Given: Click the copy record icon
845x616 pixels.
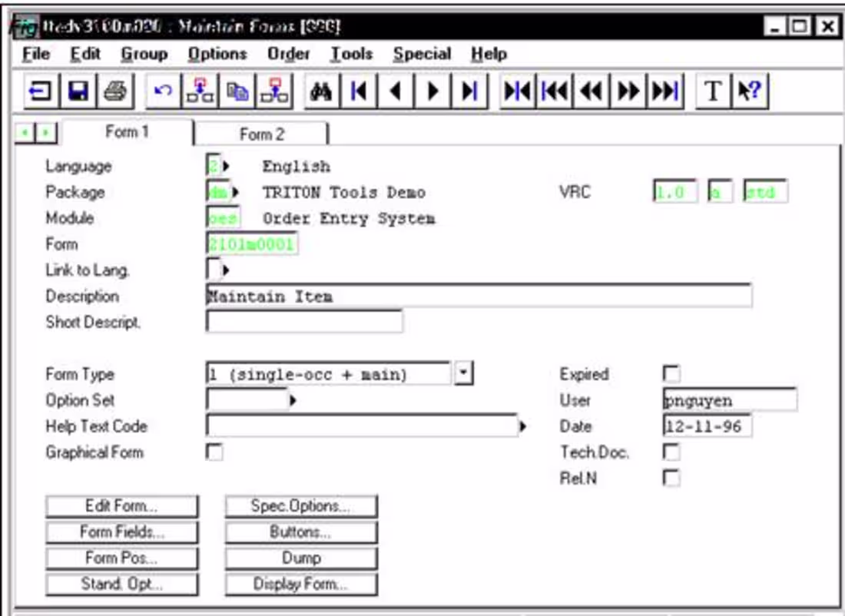Looking at the screenshot, I should click(x=237, y=91).
